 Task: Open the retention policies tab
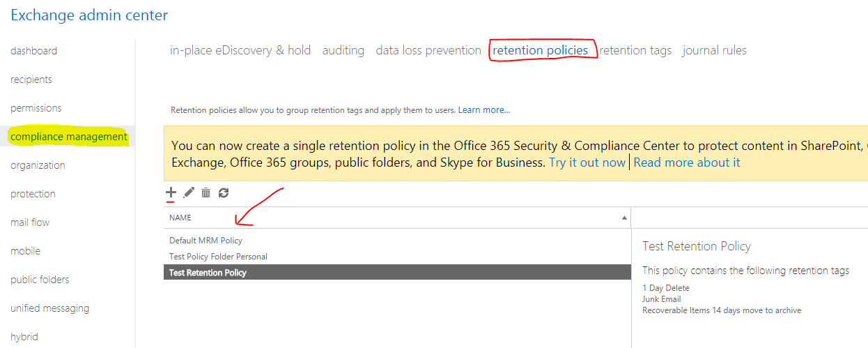541,50
